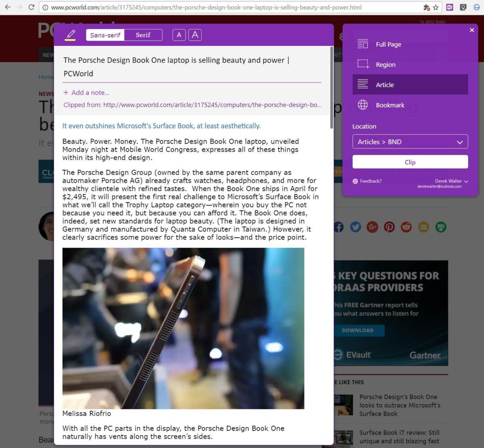Share article via email envelope icon

(423, 227)
